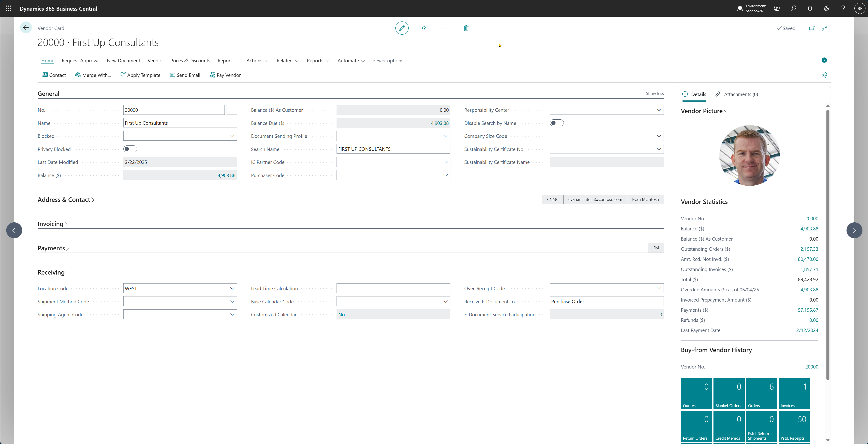Click the Show less link
Viewport: 868px width, 444px height.
coord(654,93)
